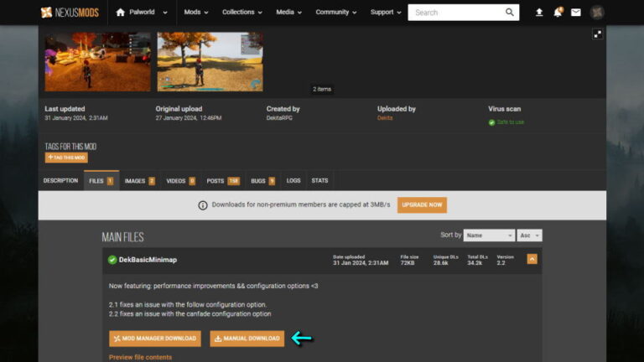Open the Logs tab
Screen dimensions: 644x362
(293, 181)
